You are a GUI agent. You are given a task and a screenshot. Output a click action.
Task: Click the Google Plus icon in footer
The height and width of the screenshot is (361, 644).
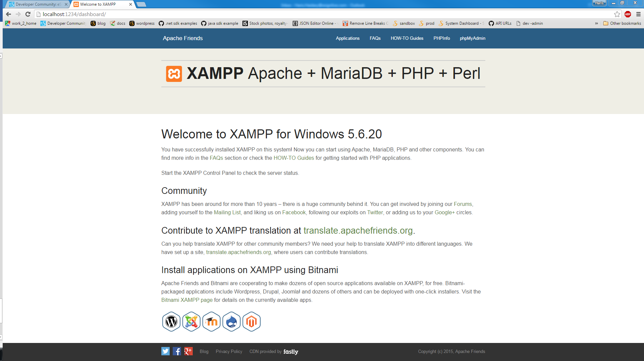click(187, 351)
